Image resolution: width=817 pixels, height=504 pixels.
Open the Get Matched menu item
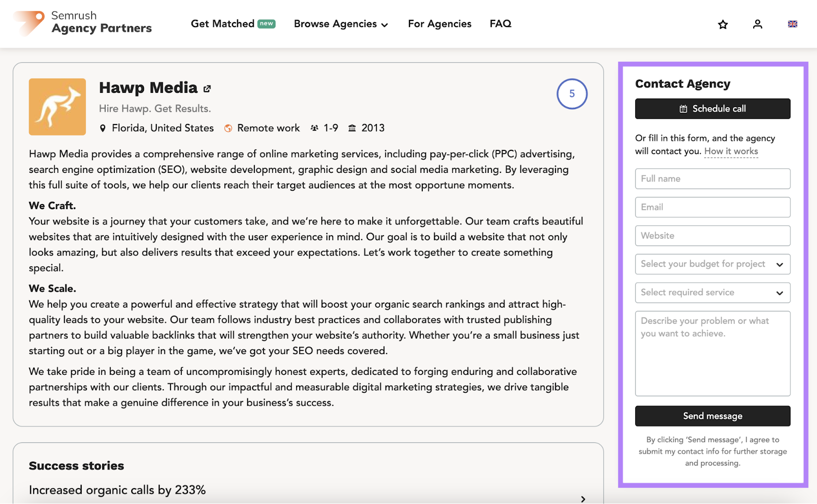pos(233,23)
